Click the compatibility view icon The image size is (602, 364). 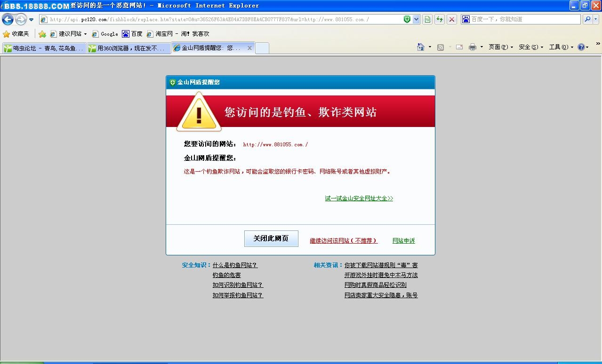[x=427, y=19]
